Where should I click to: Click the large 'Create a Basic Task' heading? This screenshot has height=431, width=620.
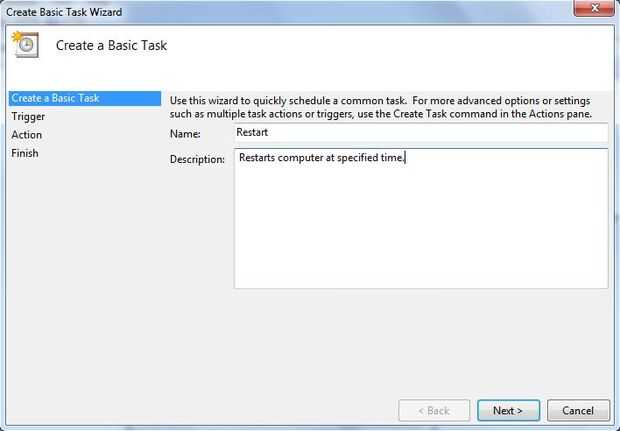point(112,45)
